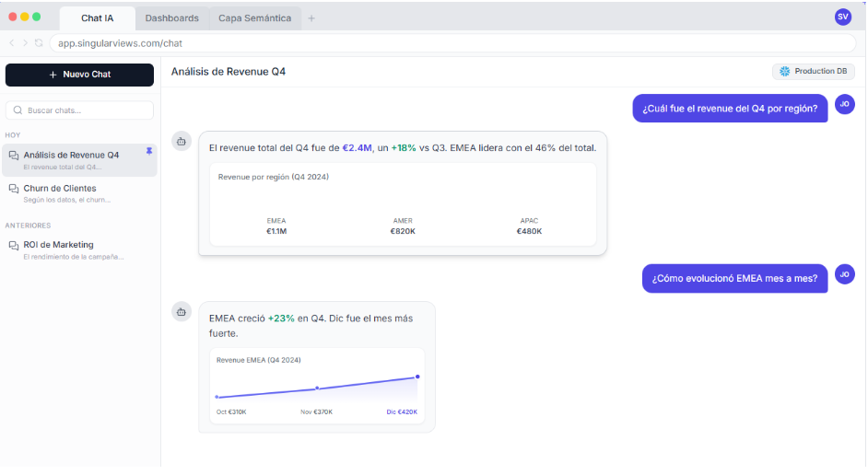The image size is (868, 475).
Task: Switch to the Capa Semántica tab
Action: pyautogui.click(x=254, y=18)
